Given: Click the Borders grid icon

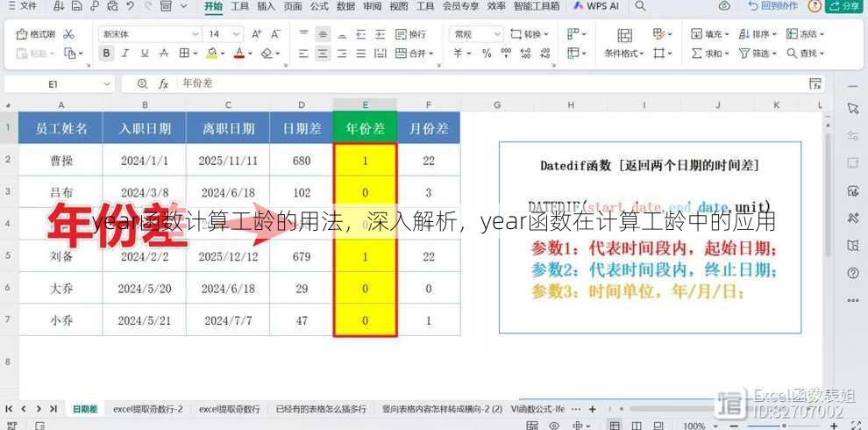Looking at the screenshot, I should pyautogui.click(x=184, y=54).
